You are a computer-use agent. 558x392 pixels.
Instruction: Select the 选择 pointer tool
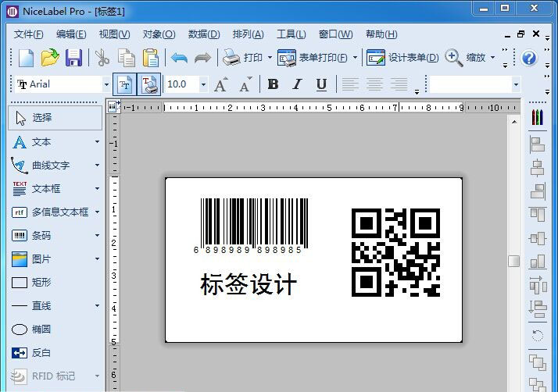(55, 118)
